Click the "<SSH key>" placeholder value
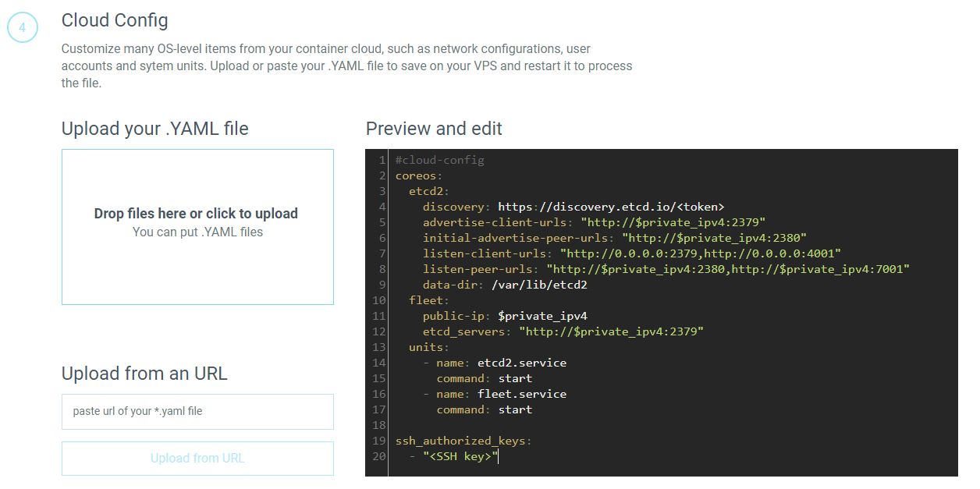The height and width of the screenshot is (489, 980). [460, 456]
